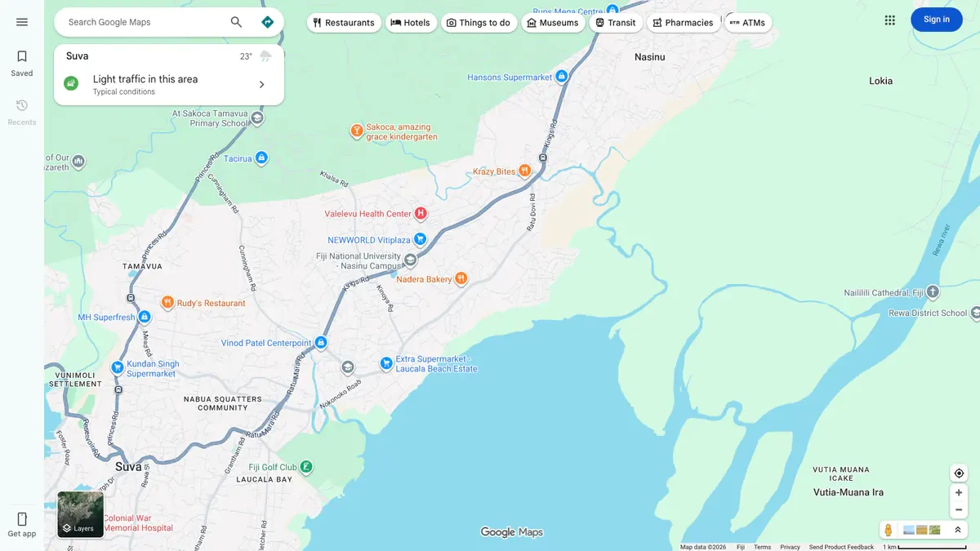This screenshot has height=551, width=980.
Task: Click the search magnifier icon
Action: [x=236, y=22]
